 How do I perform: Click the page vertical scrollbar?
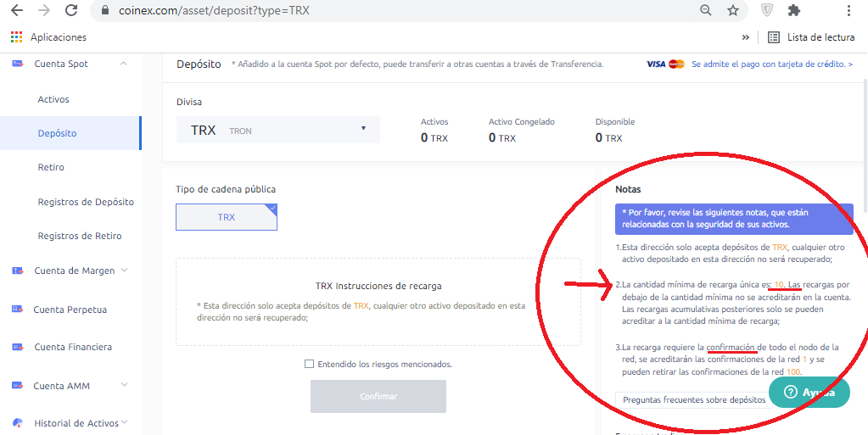864,145
